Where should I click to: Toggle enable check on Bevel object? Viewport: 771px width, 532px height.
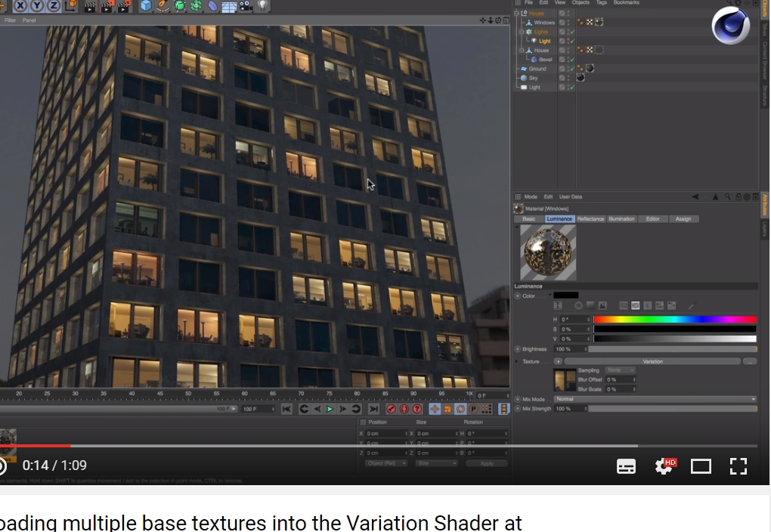coord(572,60)
